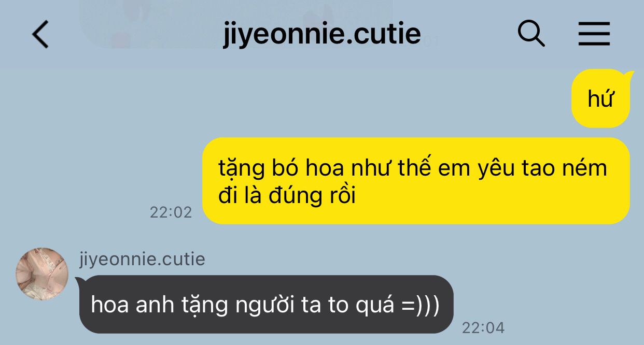
Task: Click the "=)))" emoticon in the dark bubble
Action: pos(413,305)
